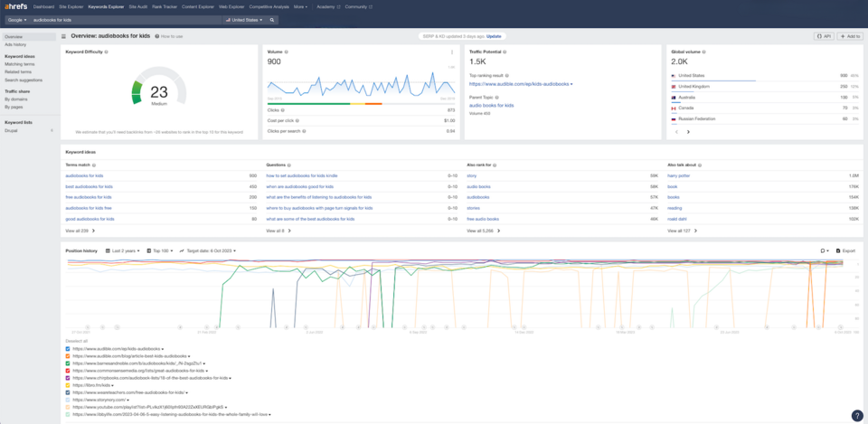Open the comment/notes dropdown beside Export
The image size is (868, 424).
pyautogui.click(x=825, y=250)
